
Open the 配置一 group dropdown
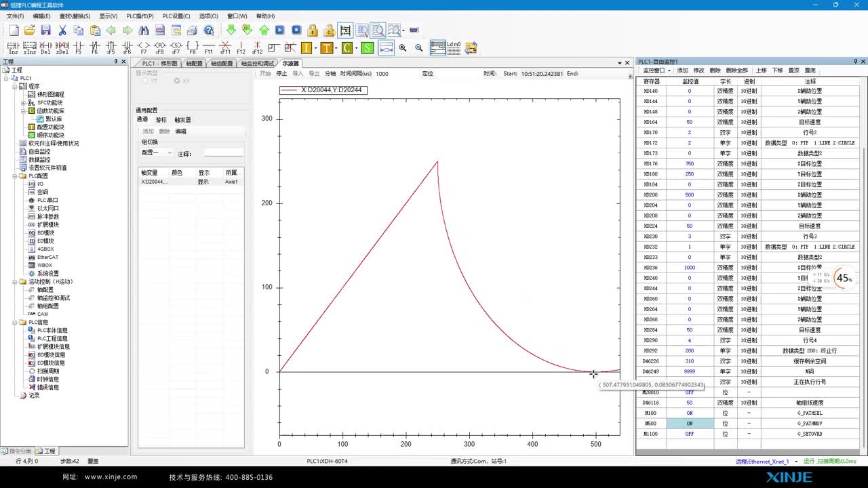click(x=157, y=153)
